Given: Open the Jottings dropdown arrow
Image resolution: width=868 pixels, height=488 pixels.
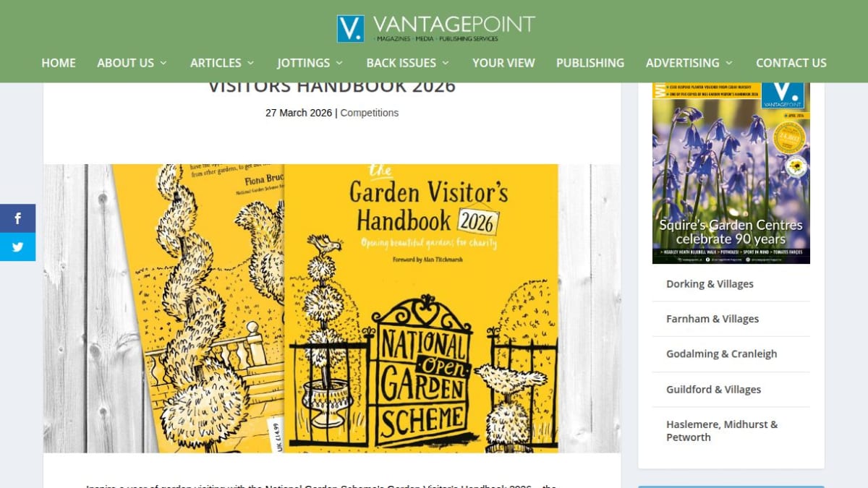Looking at the screenshot, I should pyautogui.click(x=339, y=63).
